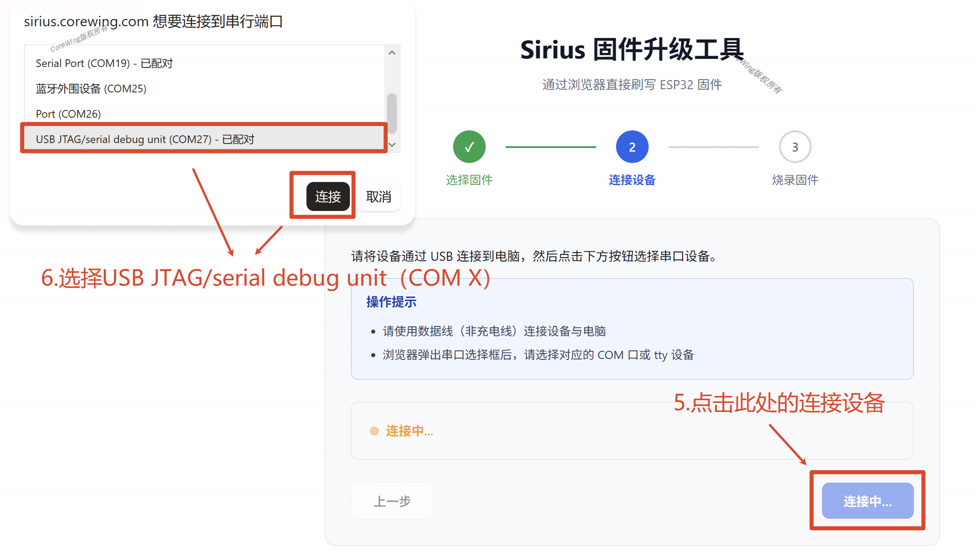Click the sirius.corewing.com dialog title text

coord(153,21)
